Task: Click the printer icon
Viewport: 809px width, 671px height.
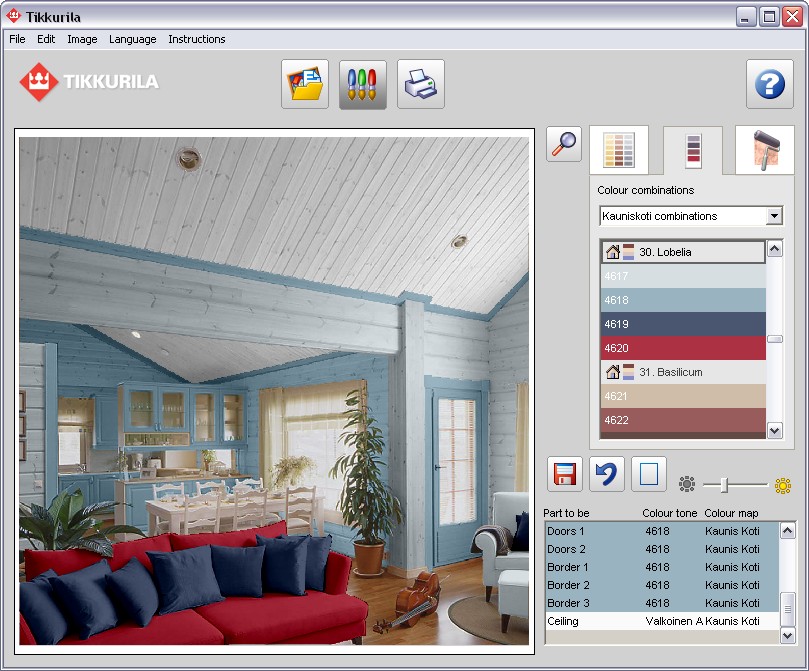Action: (420, 84)
